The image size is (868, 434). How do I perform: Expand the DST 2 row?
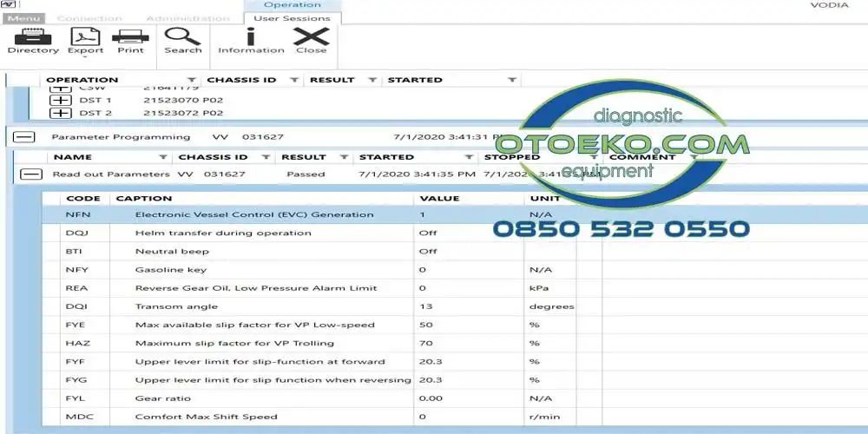point(61,113)
